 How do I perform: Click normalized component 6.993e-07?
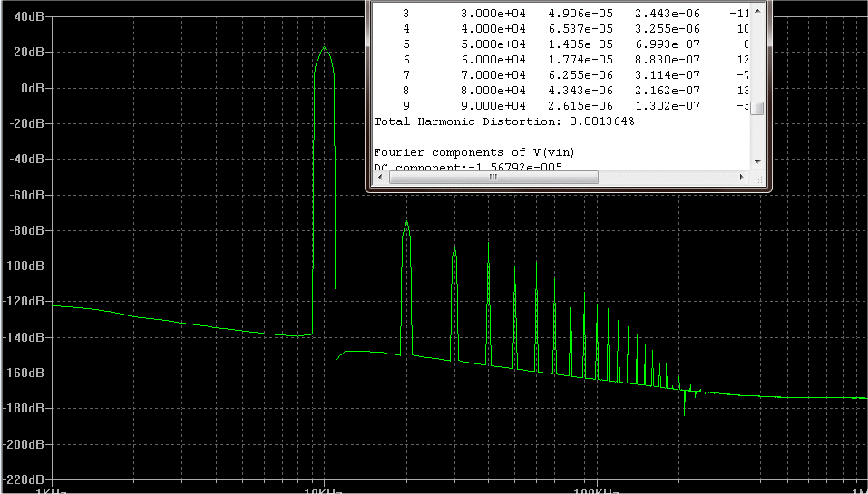(668, 44)
